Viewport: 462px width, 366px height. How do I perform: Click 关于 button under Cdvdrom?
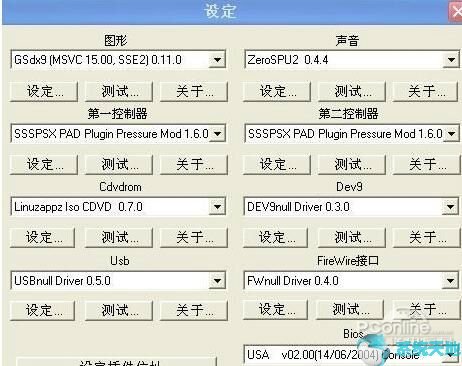[194, 238]
